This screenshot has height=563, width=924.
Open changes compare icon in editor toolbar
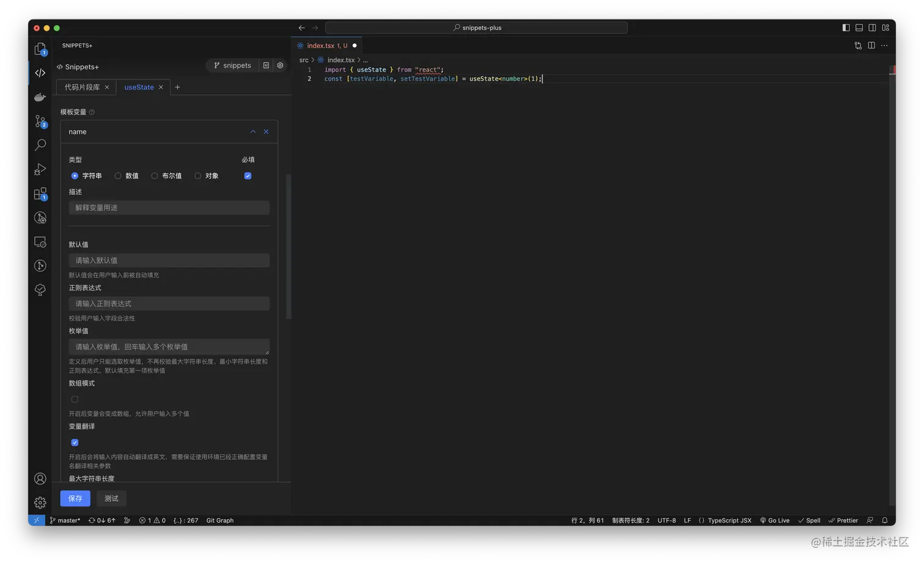point(858,45)
